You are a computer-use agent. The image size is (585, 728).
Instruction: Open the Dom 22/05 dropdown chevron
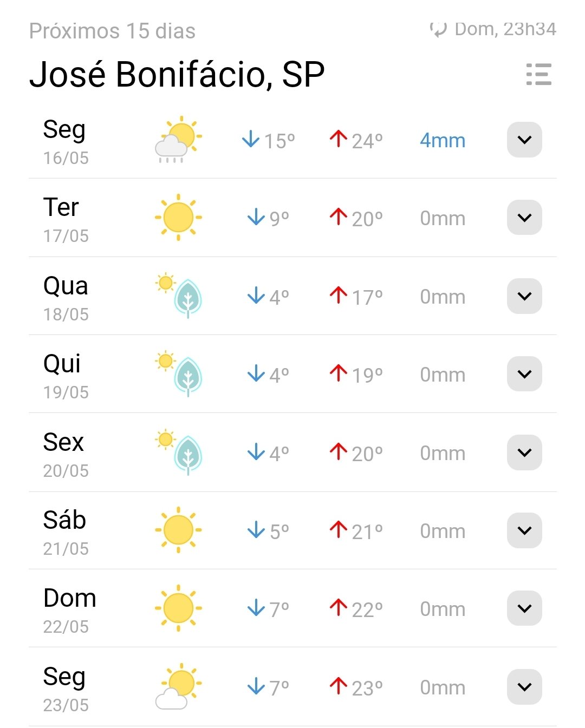pos(524,608)
